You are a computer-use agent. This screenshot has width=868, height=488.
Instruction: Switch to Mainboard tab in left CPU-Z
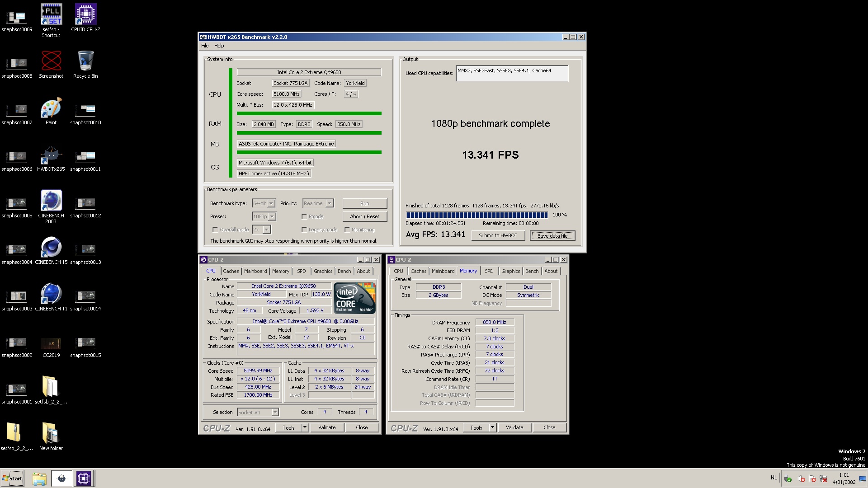coord(255,271)
